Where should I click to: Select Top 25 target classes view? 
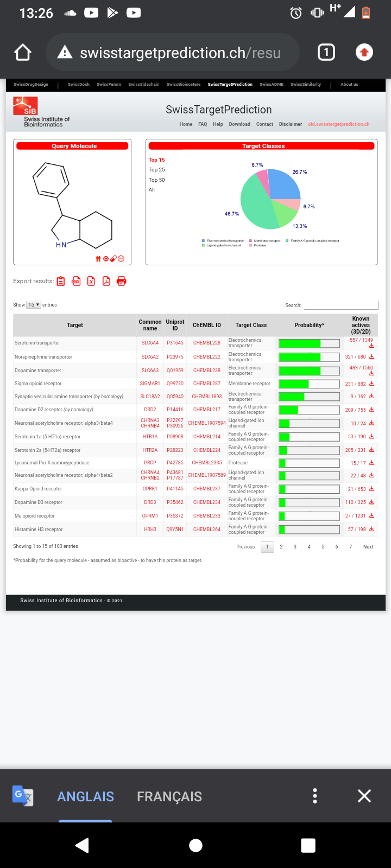(x=157, y=170)
